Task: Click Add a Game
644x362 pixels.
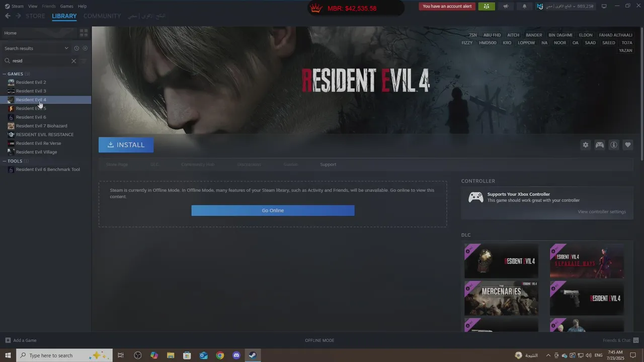Action: [x=21, y=340]
